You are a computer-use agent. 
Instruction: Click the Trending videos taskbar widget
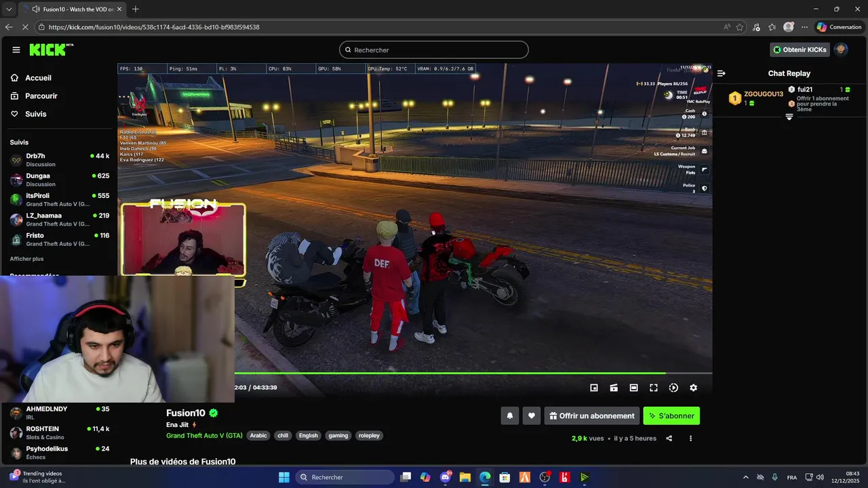[37, 477]
